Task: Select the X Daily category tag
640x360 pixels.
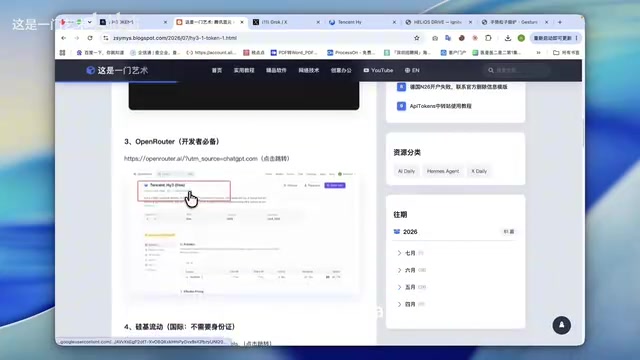Action: [479, 171]
